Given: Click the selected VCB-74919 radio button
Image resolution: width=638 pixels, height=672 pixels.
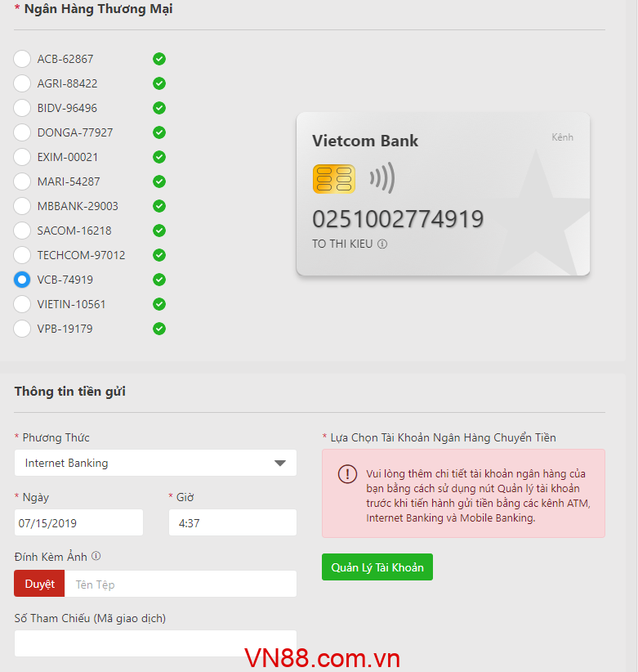Looking at the screenshot, I should (22, 280).
